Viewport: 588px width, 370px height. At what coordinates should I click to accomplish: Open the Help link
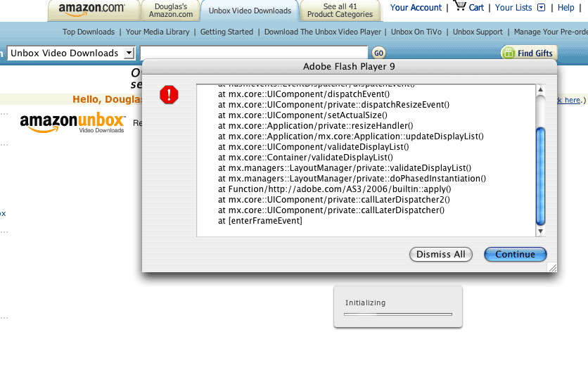pyautogui.click(x=566, y=8)
